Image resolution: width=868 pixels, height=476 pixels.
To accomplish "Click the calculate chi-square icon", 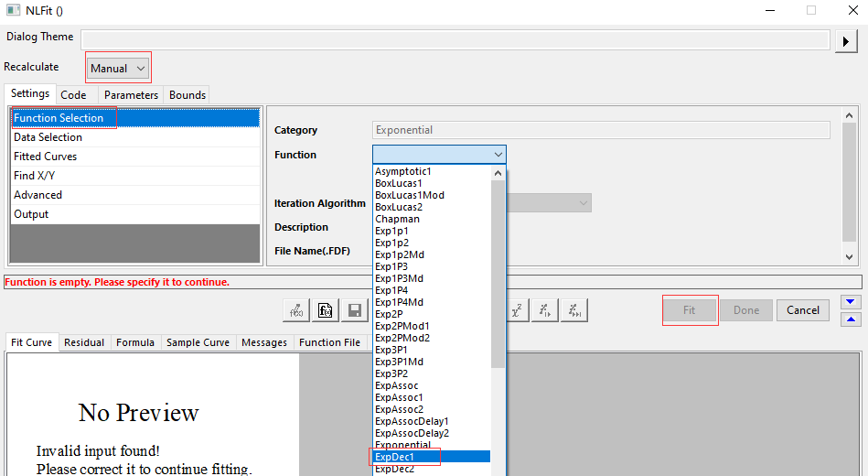I will pos(517,310).
